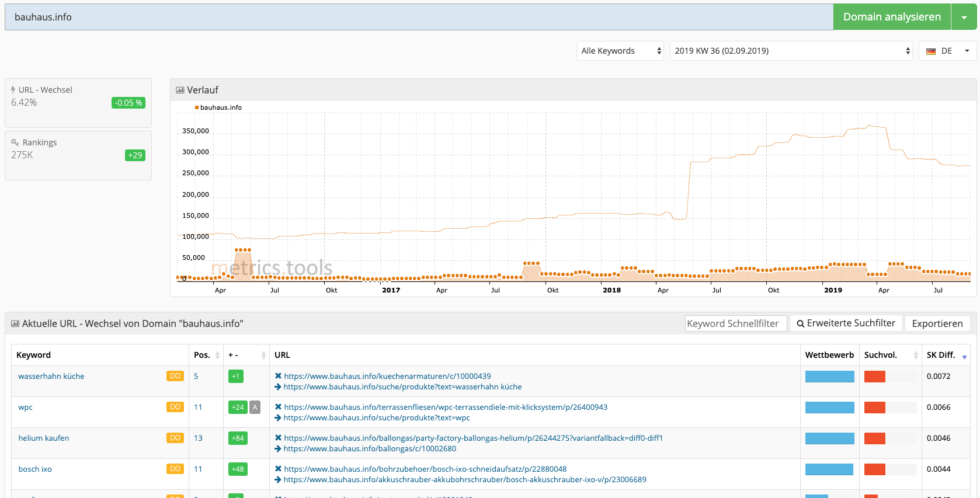Open keyword wpc
The image size is (980, 498).
click(25, 408)
